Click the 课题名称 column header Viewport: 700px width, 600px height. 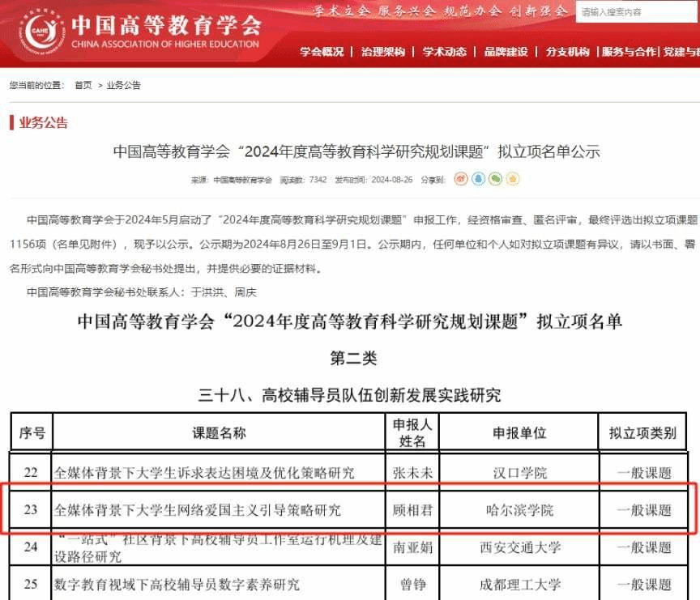pos(219,433)
